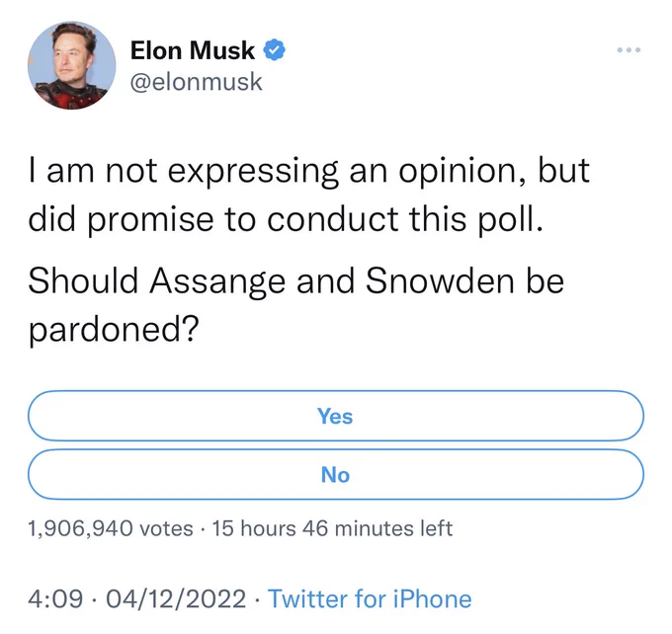Screen dimensions: 672x634
Task: Click the line "I am not expressing an opinion, but"
Action: [309, 172]
